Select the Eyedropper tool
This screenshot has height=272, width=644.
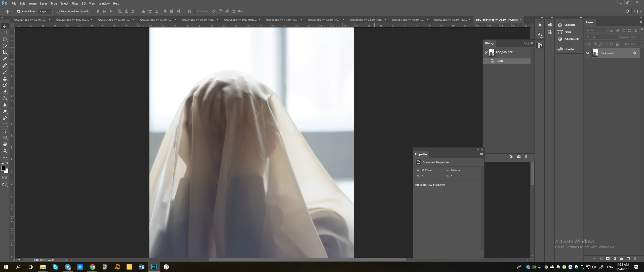(5, 59)
